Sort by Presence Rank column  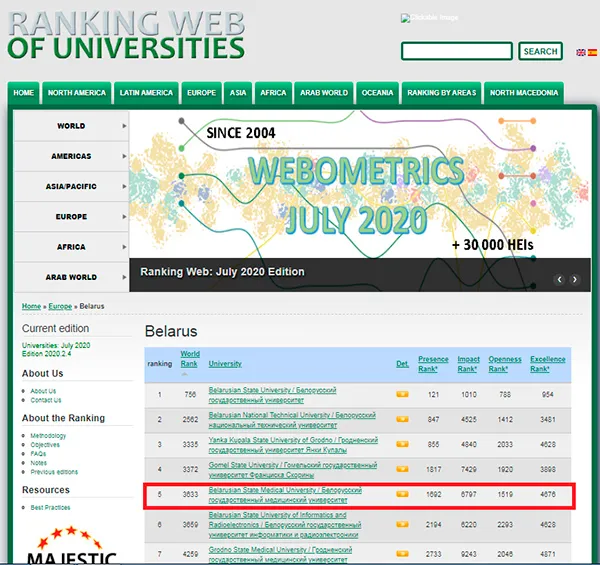(x=433, y=364)
